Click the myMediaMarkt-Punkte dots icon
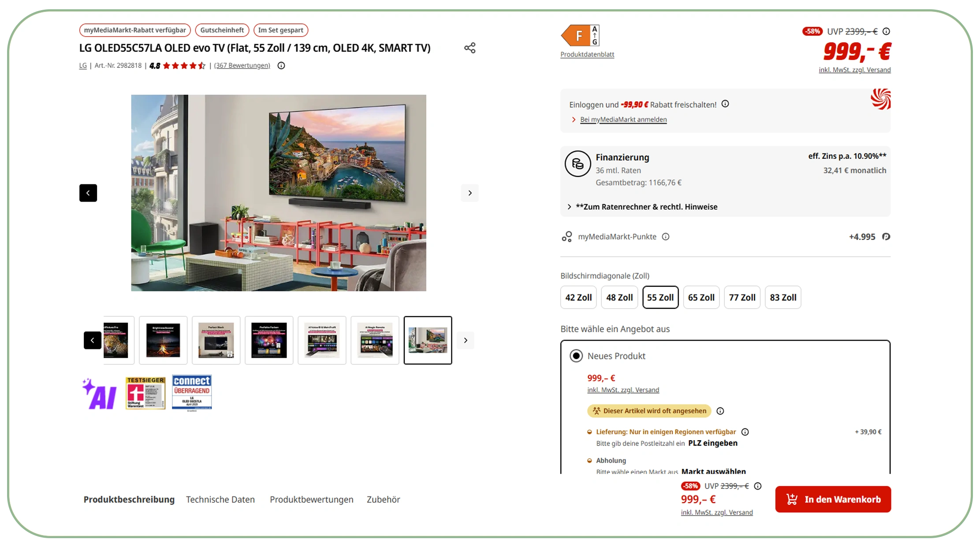 [x=567, y=237]
